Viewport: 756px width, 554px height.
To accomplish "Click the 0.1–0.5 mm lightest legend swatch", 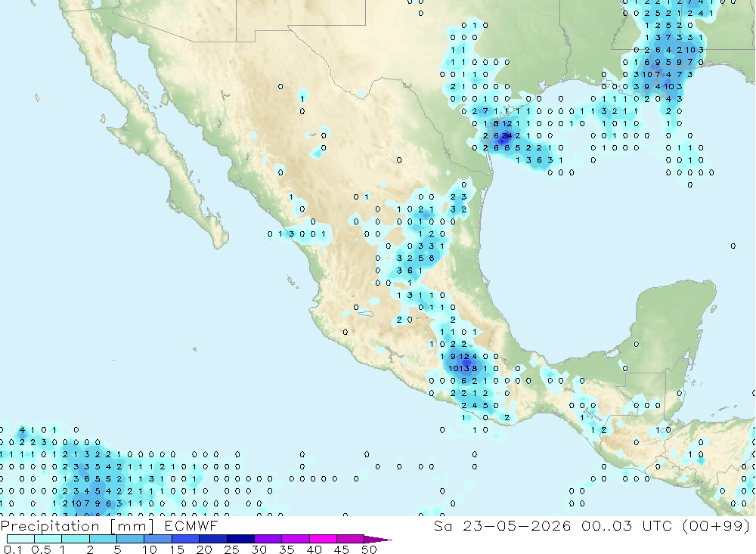I will (20, 539).
